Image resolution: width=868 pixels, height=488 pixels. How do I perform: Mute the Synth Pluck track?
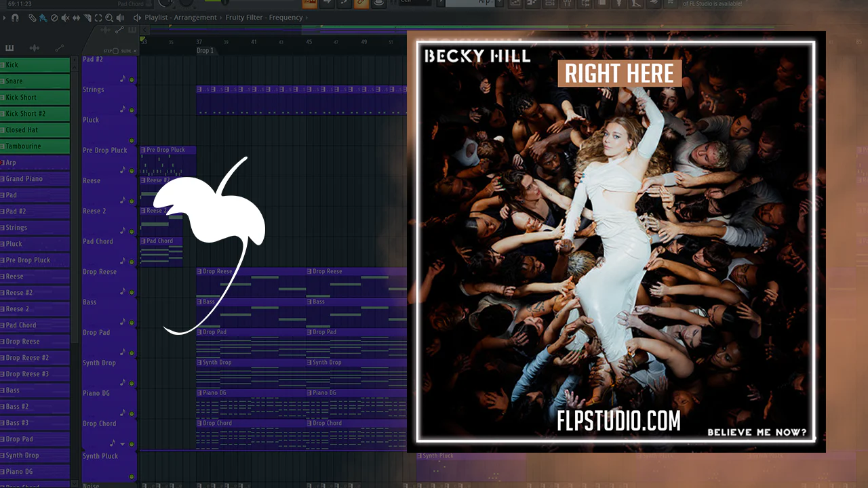point(132,475)
